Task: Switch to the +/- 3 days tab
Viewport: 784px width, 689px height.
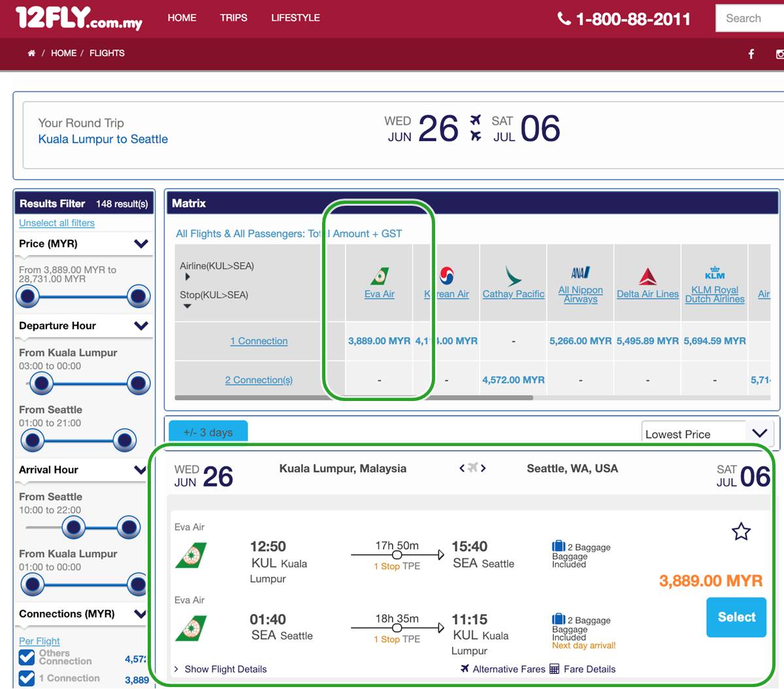Action: [x=208, y=432]
